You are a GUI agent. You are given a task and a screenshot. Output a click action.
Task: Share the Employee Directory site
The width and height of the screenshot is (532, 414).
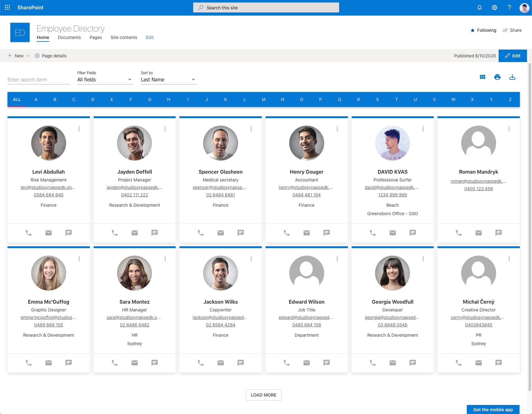(x=512, y=30)
